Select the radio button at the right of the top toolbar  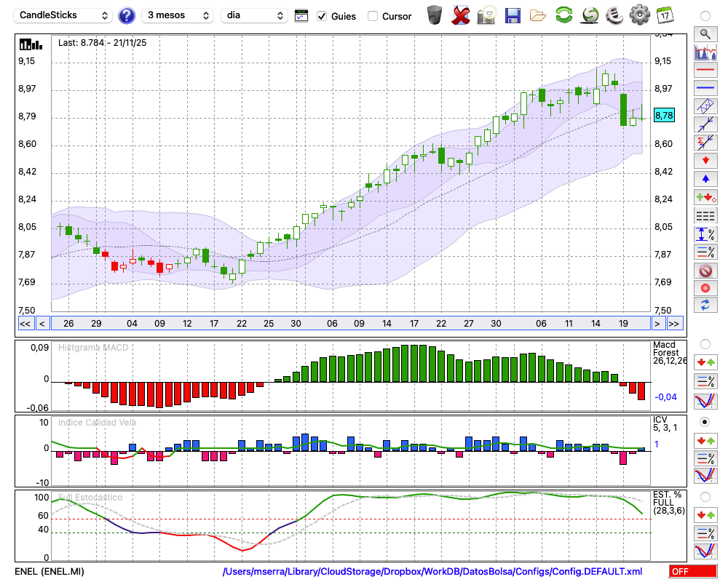pyautogui.click(x=705, y=16)
